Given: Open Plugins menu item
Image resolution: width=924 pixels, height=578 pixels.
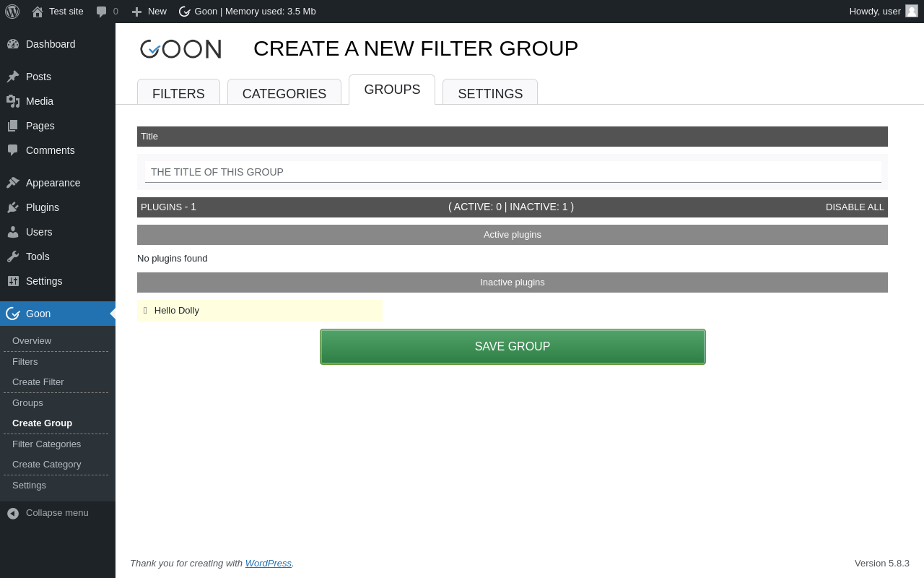Looking at the screenshot, I should (x=58, y=207).
